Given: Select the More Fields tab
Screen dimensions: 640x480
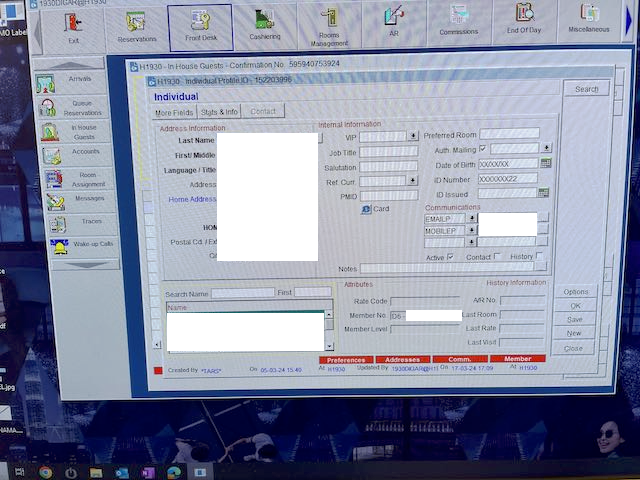Looking at the screenshot, I should [x=174, y=112].
